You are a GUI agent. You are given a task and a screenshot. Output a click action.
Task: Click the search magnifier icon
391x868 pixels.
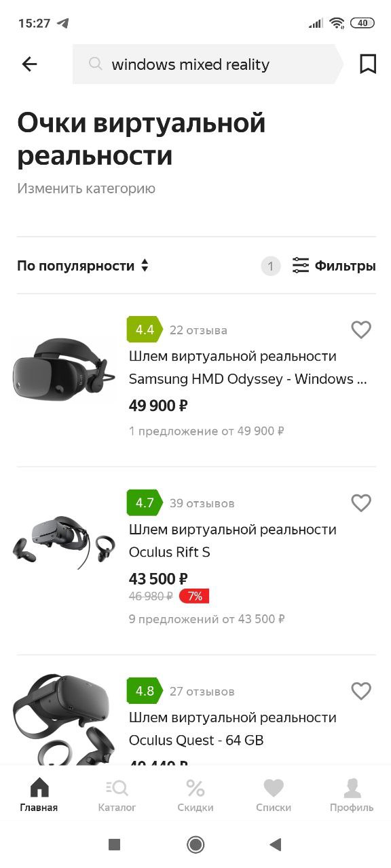pos(96,64)
